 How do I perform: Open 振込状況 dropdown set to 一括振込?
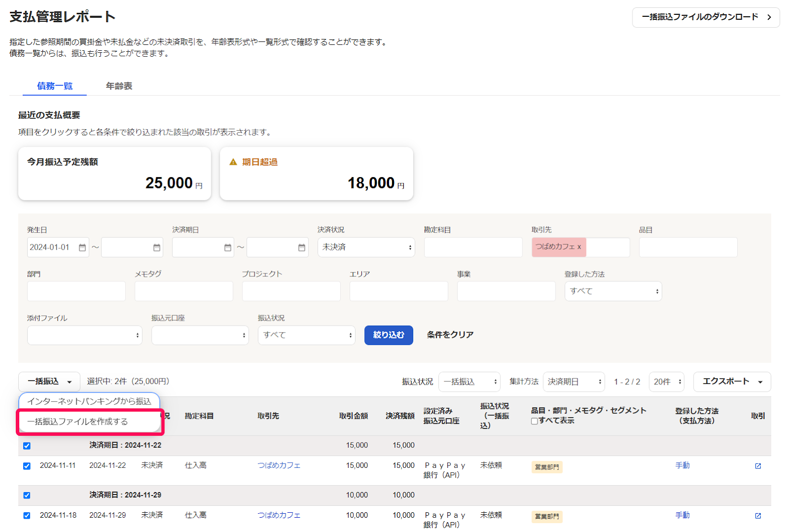[469, 381]
